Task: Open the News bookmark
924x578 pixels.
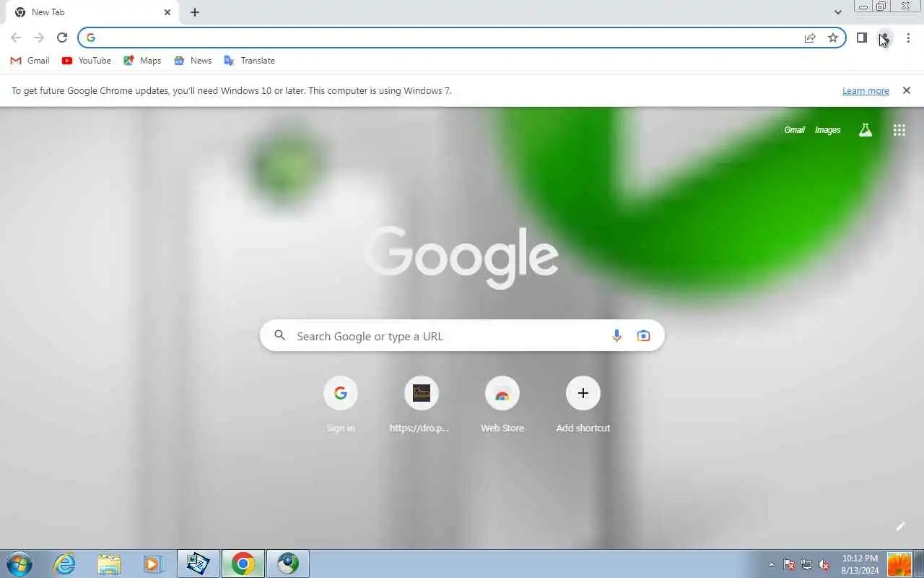Action: pyautogui.click(x=193, y=61)
